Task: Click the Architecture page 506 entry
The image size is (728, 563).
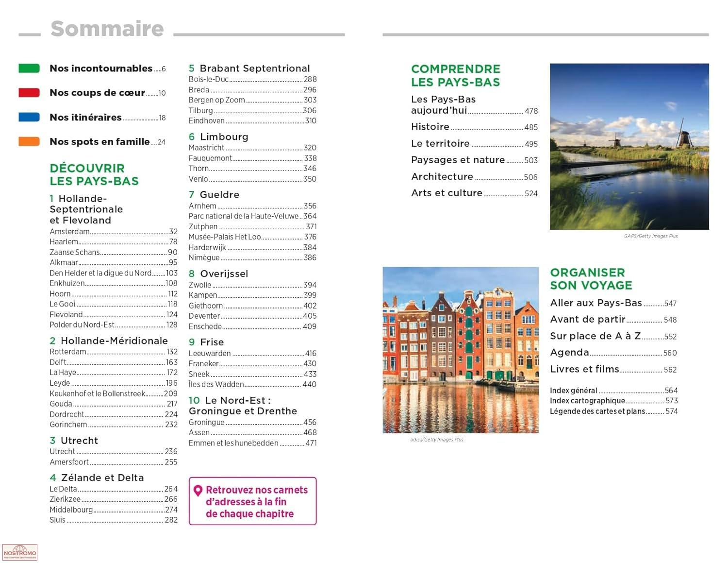Action: pyautogui.click(x=475, y=177)
